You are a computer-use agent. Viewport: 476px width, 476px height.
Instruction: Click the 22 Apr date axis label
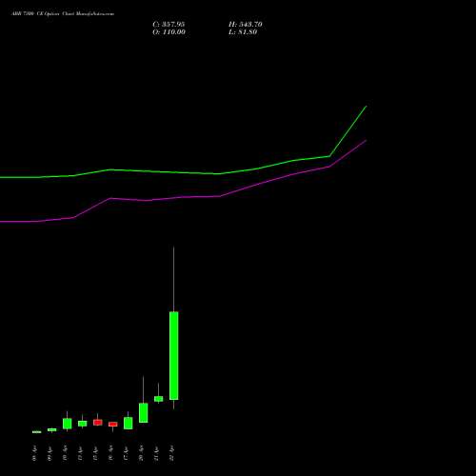coord(172,453)
